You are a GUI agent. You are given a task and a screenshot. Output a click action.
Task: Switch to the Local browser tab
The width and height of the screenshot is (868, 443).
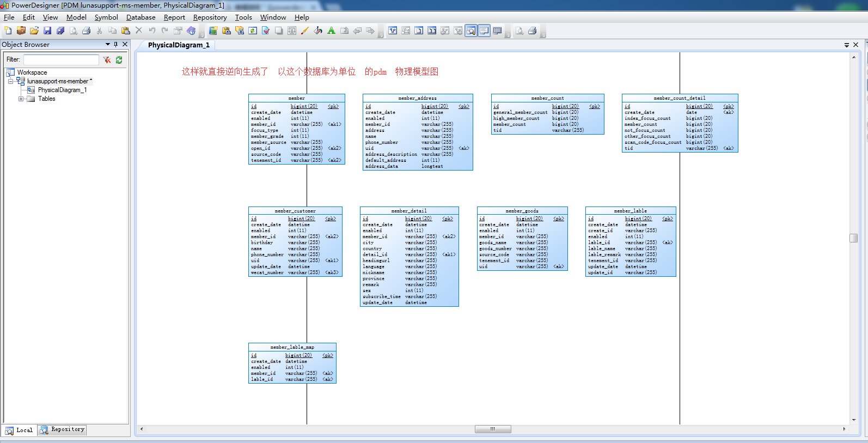20,430
